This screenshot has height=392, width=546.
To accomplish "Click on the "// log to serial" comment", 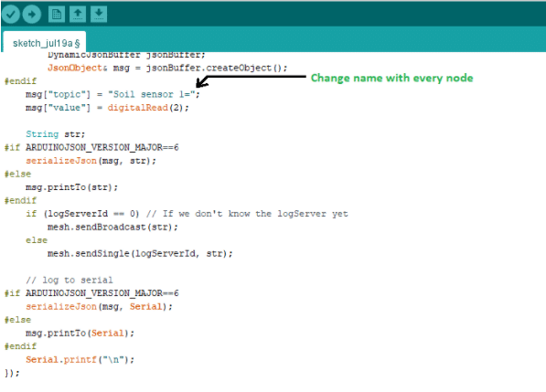I will (70, 280).
